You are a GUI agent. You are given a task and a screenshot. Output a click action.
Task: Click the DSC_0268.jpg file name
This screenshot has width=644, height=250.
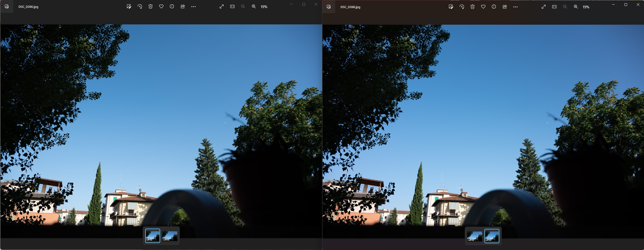tap(350, 7)
